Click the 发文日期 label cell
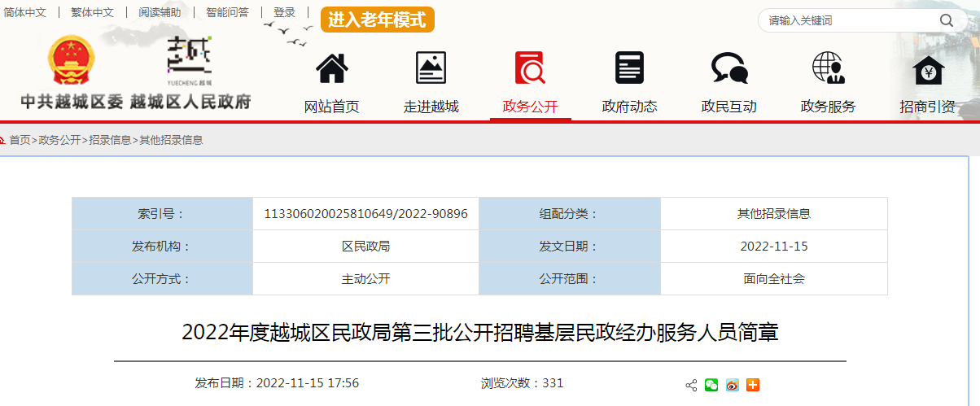This screenshot has height=406, width=980. pyautogui.click(x=569, y=247)
